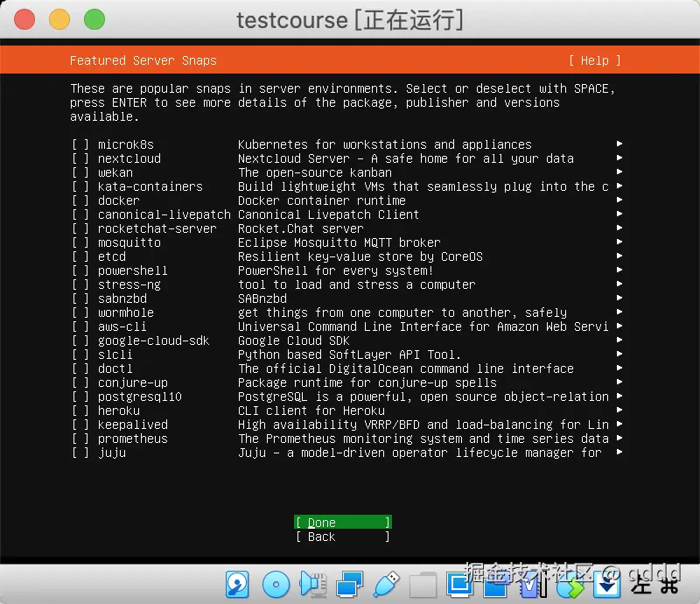Select the stress-ng checkbox
The image size is (700, 604).
tap(80, 284)
